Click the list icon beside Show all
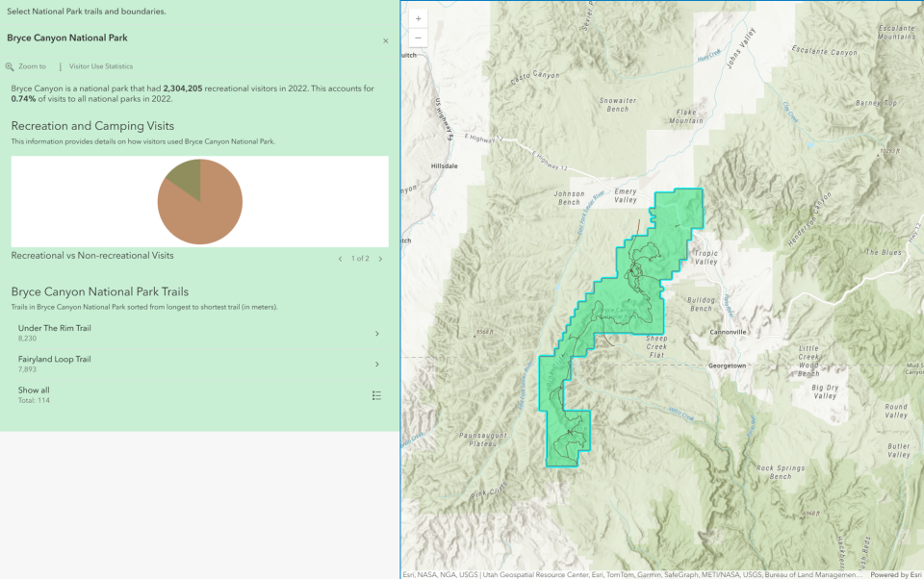 tap(376, 395)
